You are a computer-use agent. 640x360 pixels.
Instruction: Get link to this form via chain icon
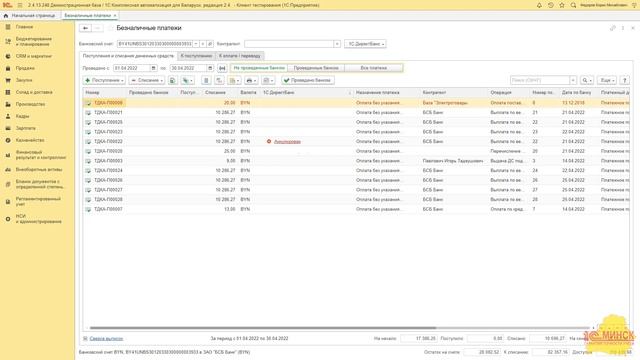click(612, 28)
